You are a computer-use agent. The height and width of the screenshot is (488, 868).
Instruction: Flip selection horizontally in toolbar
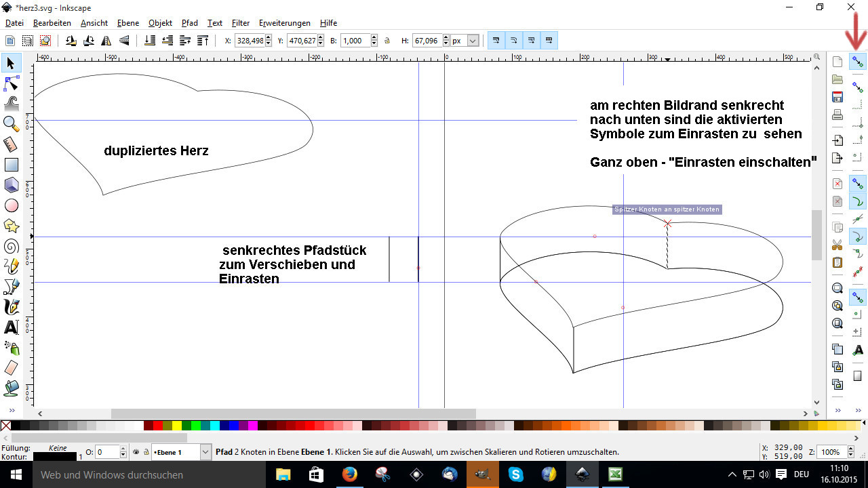coord(106,41)
